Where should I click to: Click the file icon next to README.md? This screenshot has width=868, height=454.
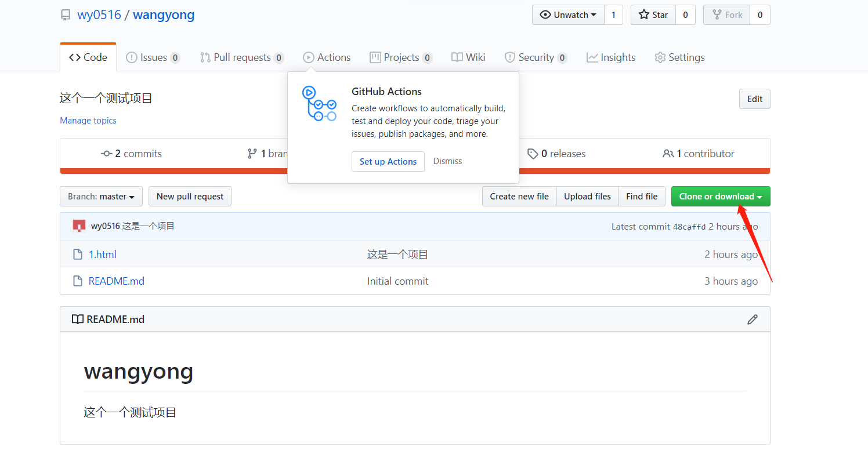pos(78,281)
